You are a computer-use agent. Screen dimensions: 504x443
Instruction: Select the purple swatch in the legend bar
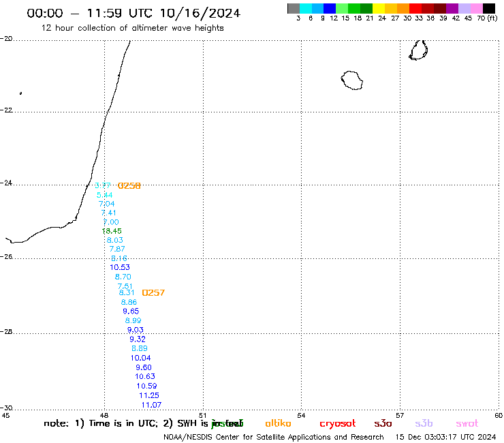[x=452, y=8]
